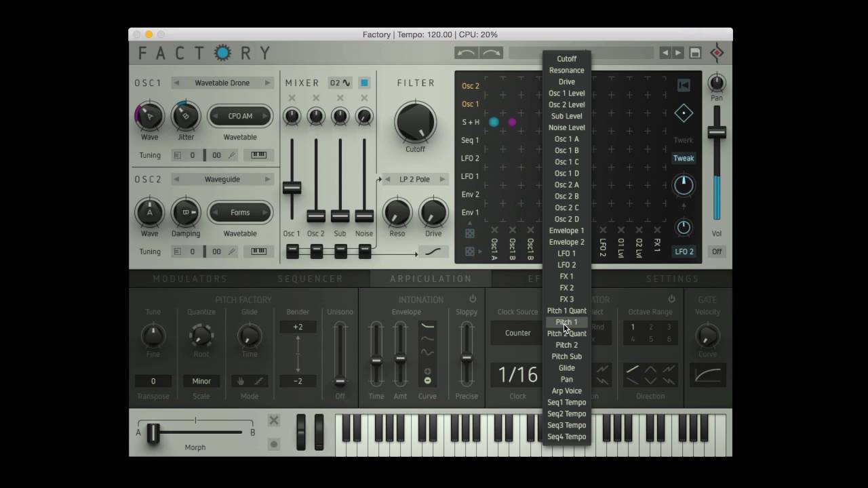Screen dimensions: 868x488
Task: Click the Morph A-B slider handle
Action: pos(153,432)
